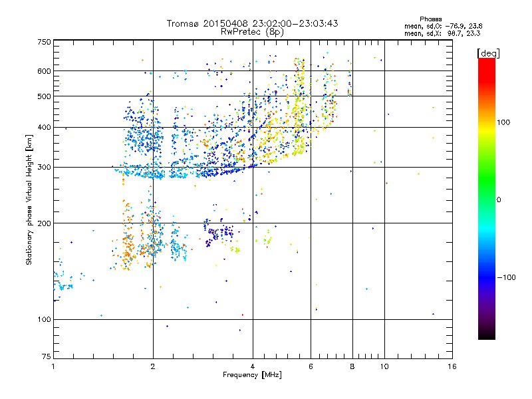This screenshot has height=399, width=532.
Task: Click 'mean, sd,O: -76.9, 23.8' statistics line
Action: (x=443, y=26)
